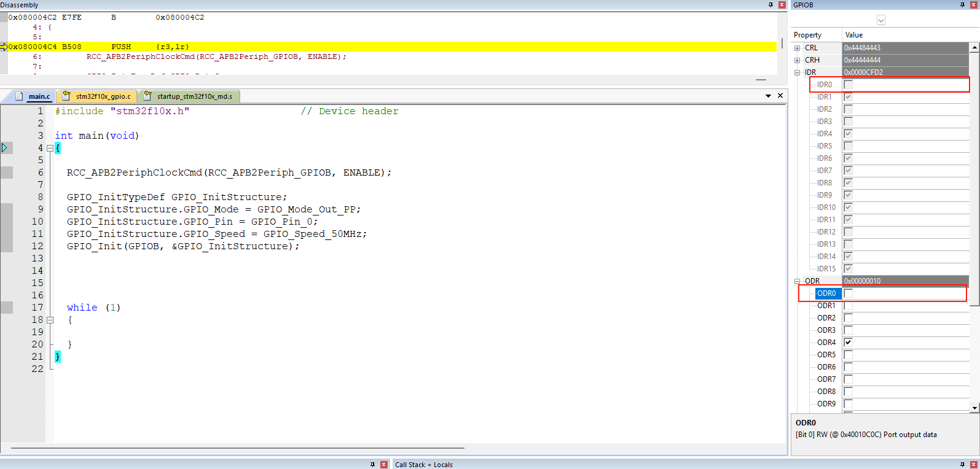Close the Disassembly window
The height and width of the screenshot is (469, 980).
pyautogui.click(x=782, y=5)
